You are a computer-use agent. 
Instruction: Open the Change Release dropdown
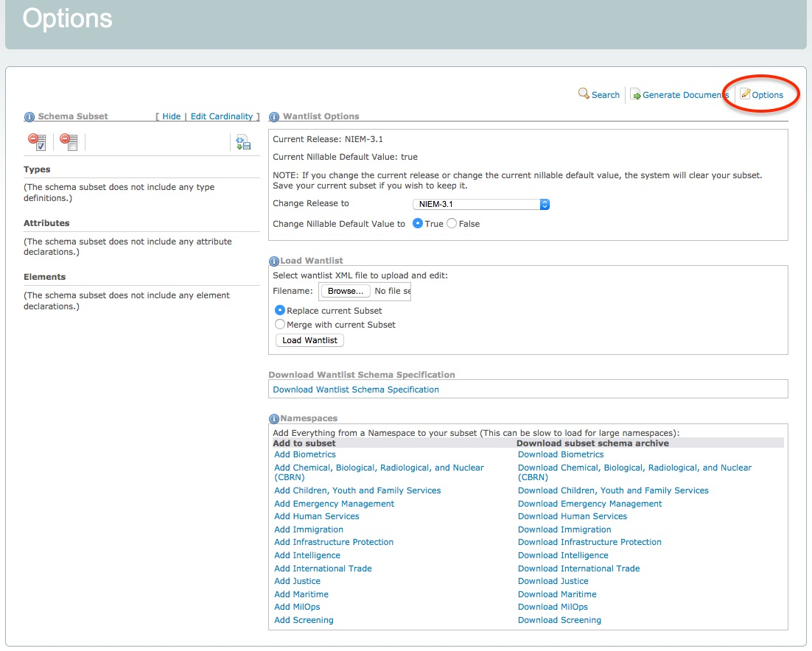(481, 204)
